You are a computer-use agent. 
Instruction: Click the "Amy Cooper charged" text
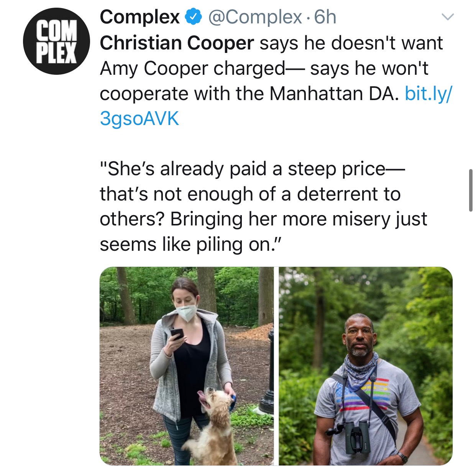click(192, 69)
